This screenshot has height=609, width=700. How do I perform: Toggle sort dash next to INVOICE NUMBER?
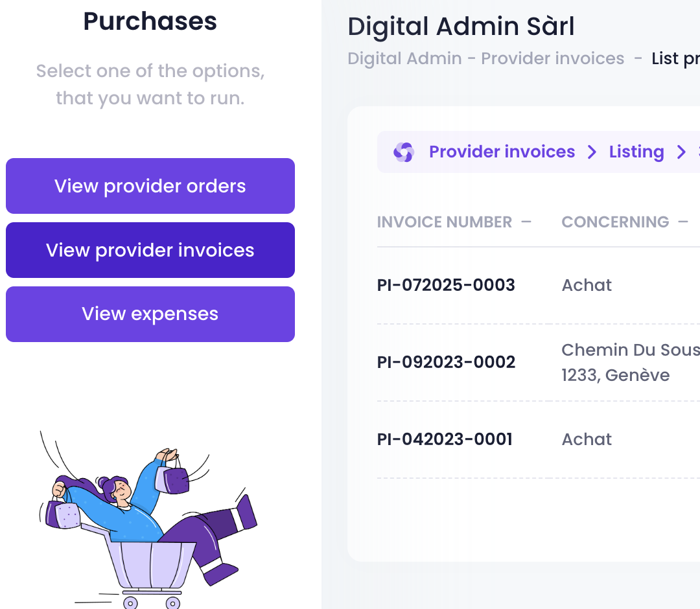click(526, 222)
